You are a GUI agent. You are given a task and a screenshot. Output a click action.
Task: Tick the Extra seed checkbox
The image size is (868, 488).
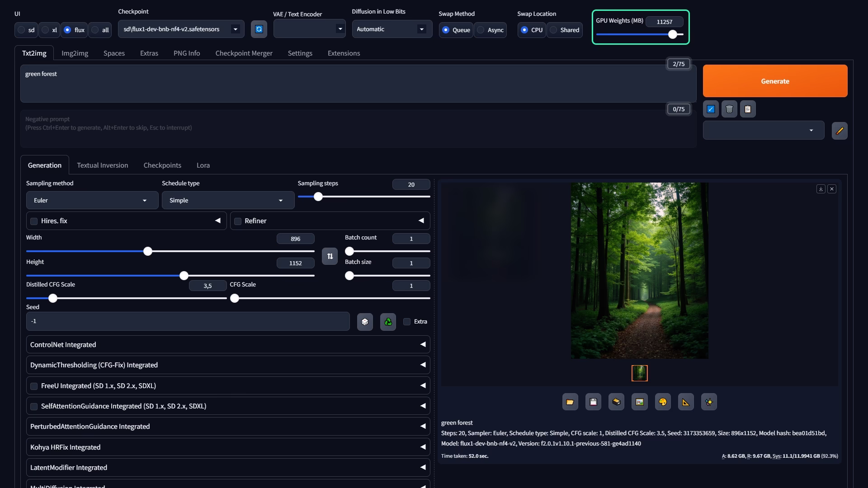click(x=407, y=322)
